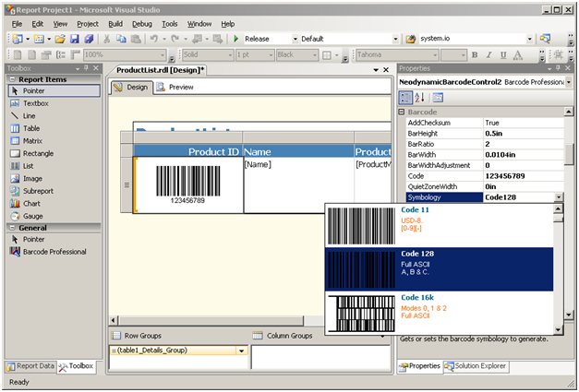Viewport: 579px width, 392px height.
Task: Click the Product ID column header
Action: tap(187, 151)
